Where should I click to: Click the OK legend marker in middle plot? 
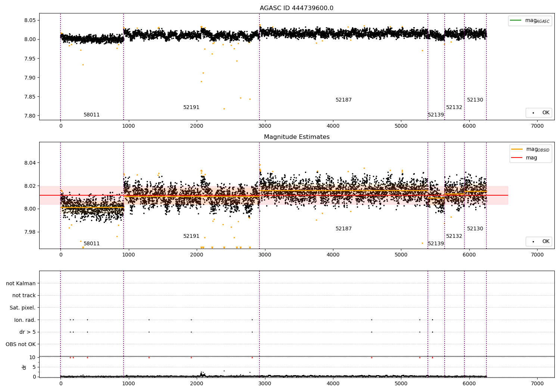click(x=533, y=242)
